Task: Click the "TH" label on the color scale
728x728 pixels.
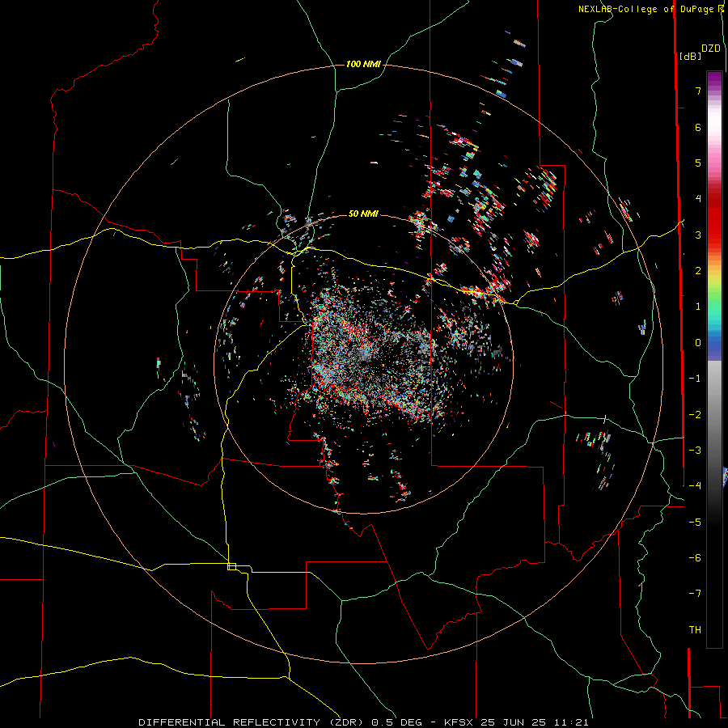Action: [x=695, y=630]
